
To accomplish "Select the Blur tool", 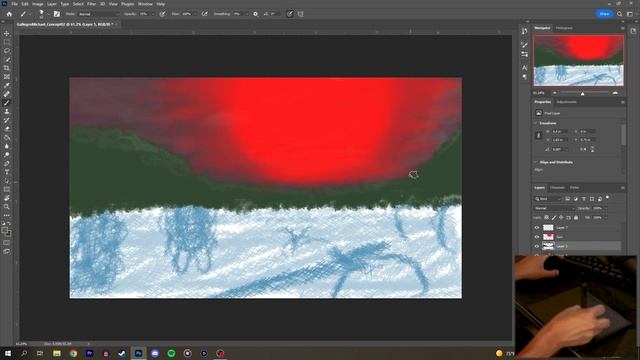I will point(7,146).
